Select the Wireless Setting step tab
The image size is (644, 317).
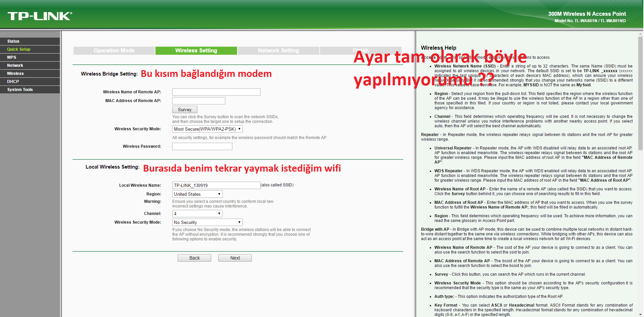[196, 51]
